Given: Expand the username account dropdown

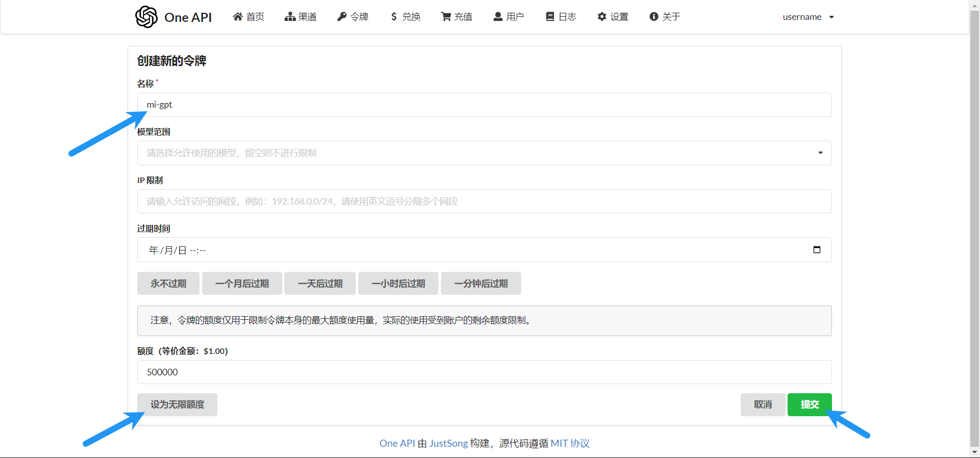Looking at the screenshot, I should 808,17.
